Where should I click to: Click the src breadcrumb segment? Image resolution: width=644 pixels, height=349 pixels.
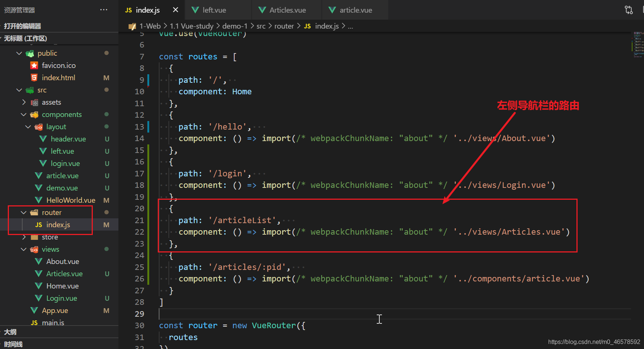point(261,26)
